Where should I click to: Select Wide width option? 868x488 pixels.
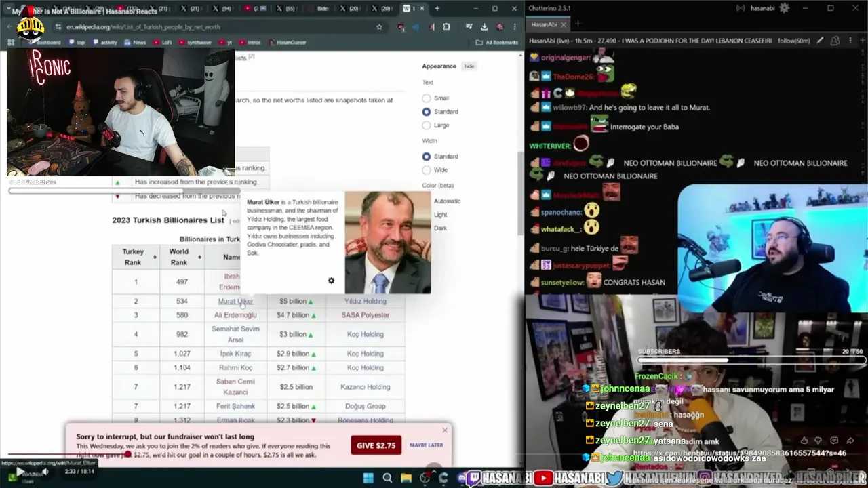click(426, 170)
